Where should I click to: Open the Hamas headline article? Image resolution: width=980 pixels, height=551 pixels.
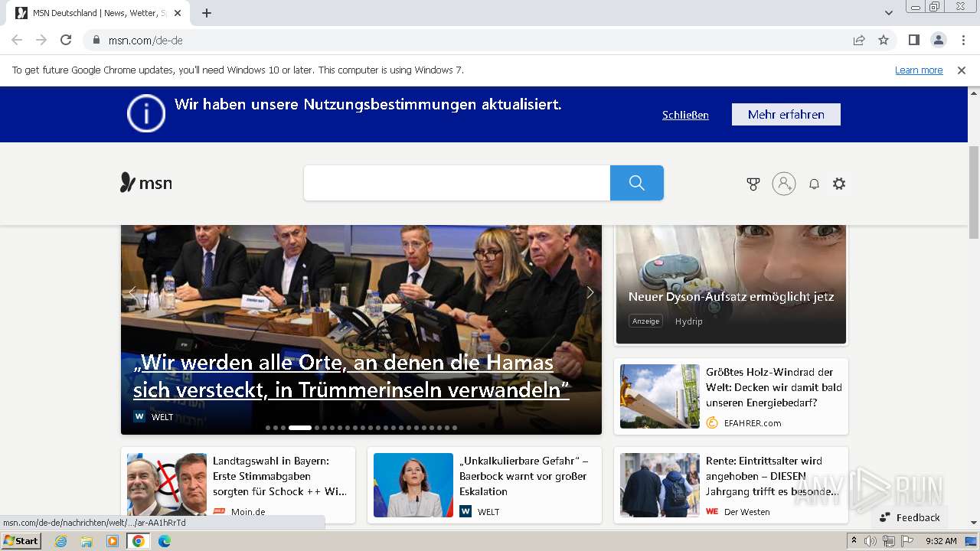point(351,376)
